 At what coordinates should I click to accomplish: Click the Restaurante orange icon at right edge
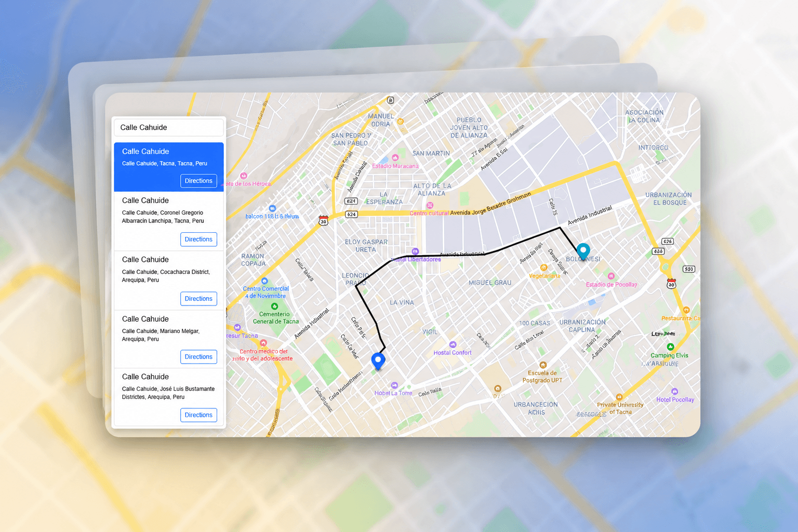click(686, 310)
